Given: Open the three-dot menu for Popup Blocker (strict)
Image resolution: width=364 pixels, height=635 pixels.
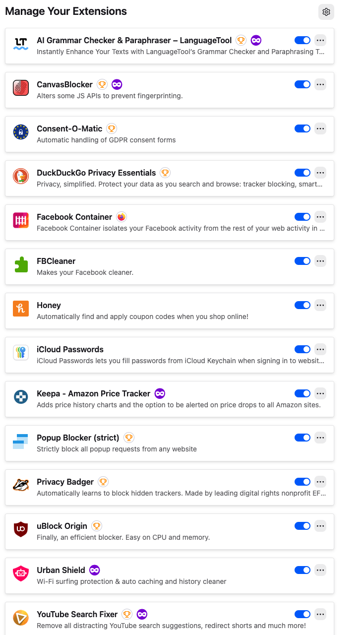Looking at the screenshot, I should (x=320, y=438).
